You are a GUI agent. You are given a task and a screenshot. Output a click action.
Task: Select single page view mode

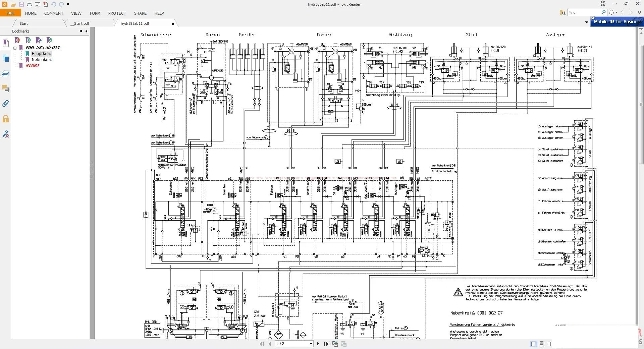point(533,344)
